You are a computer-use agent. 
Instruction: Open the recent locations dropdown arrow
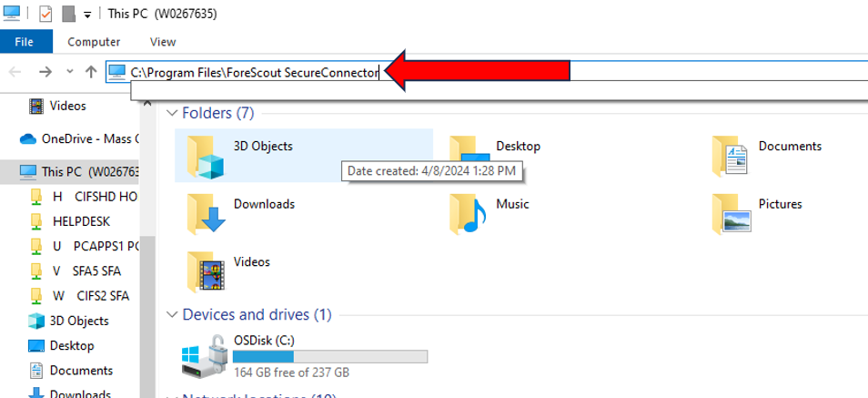pyautogui.click(x=70, y=72)
